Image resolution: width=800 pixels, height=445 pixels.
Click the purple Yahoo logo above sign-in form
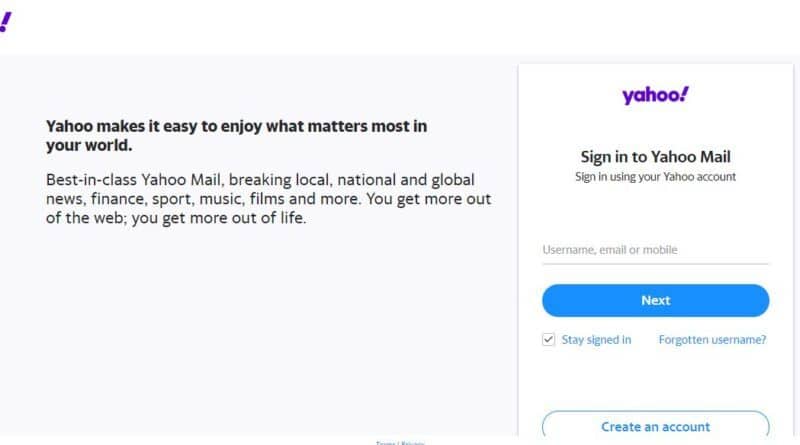click(655, 96)
